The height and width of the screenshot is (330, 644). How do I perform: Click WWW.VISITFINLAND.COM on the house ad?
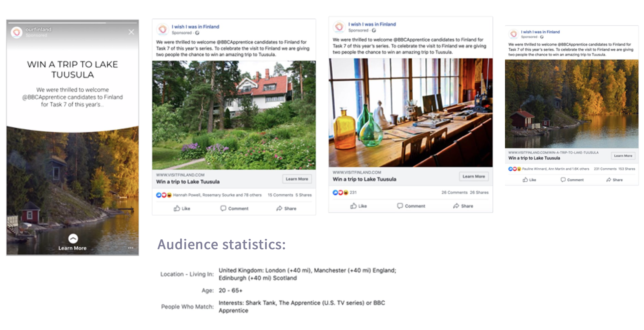180,175
